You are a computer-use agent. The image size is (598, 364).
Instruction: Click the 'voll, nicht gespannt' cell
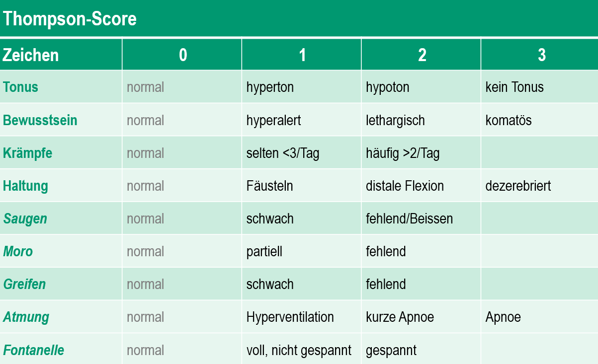(299, 350)
